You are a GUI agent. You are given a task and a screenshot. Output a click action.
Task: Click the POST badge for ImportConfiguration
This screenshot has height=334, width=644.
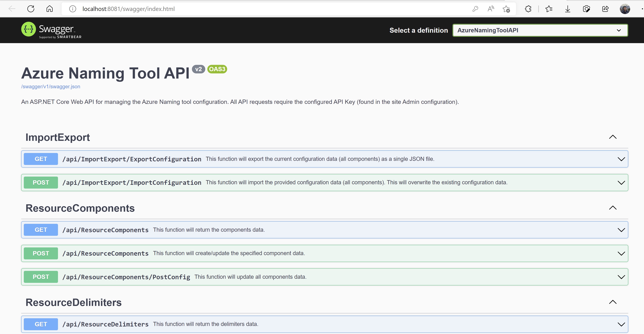(x=41, y=183)
